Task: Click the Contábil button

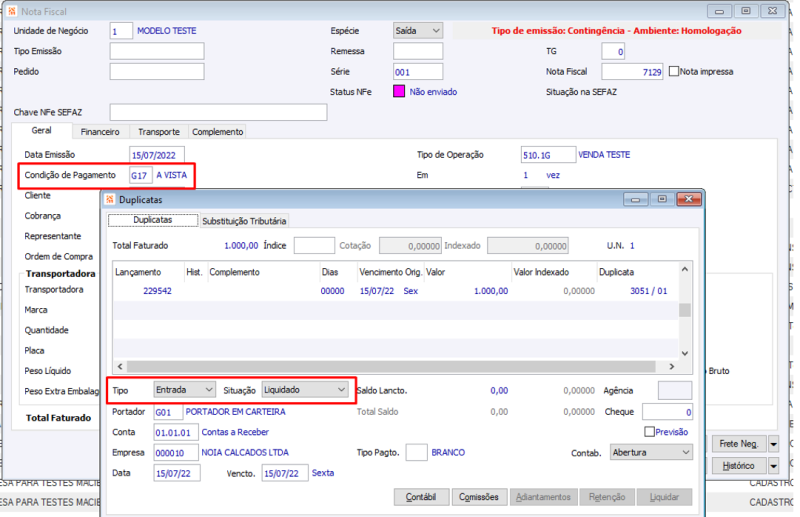Action: coord(421,497)
